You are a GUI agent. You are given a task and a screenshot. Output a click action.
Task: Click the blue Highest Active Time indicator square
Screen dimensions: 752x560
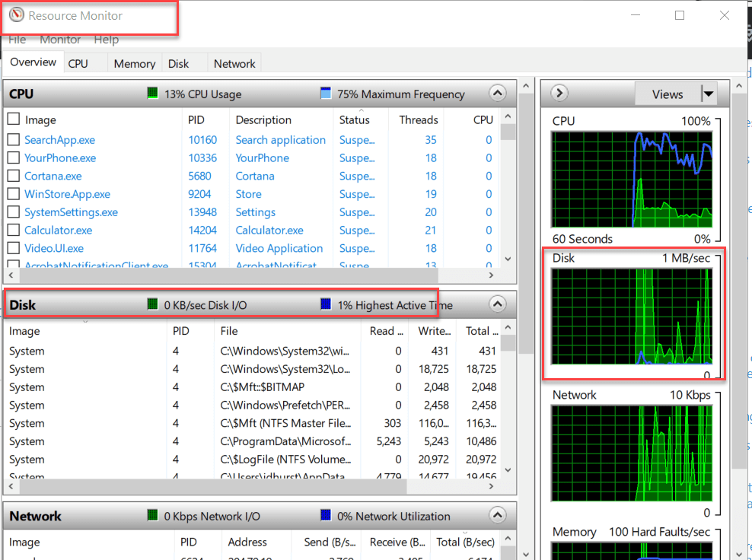[x=327, y=304]
